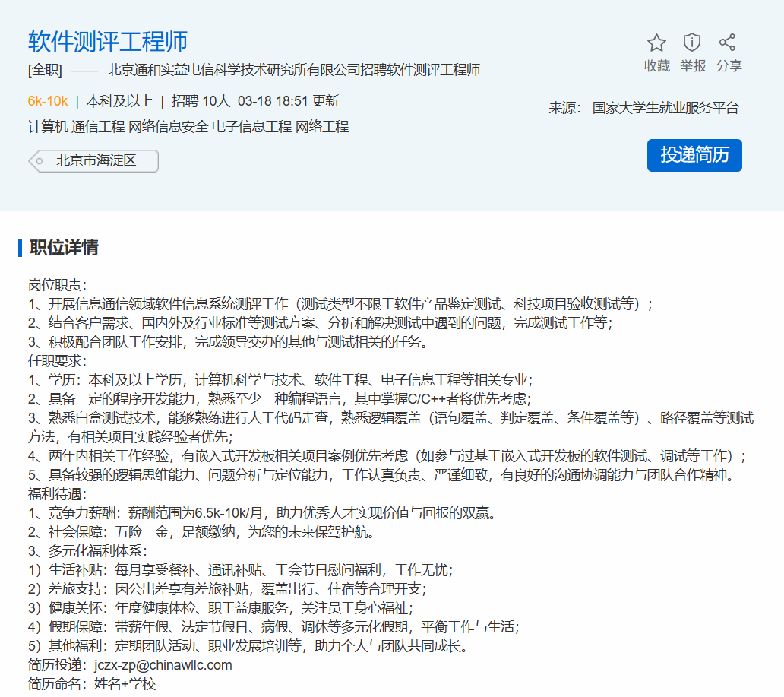Click the jczx-zp@chinawllc.com email address
This screenshot has height=697, width=784.
point(163,665)
